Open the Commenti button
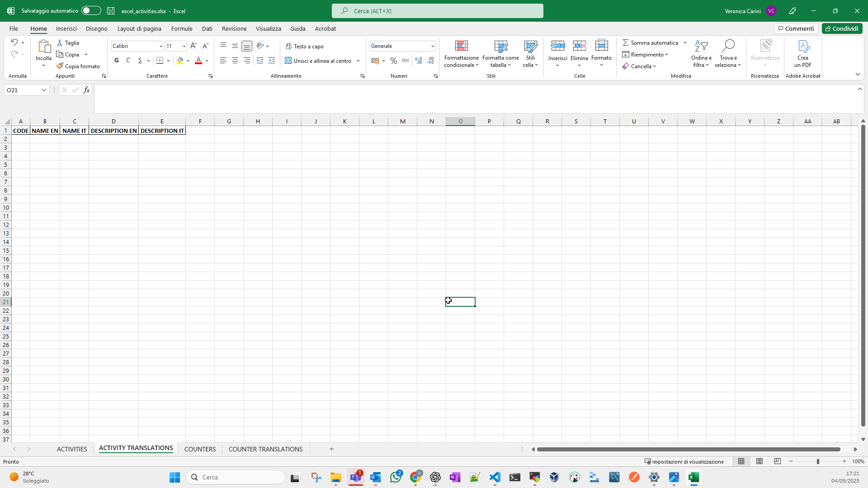 [x=796, y=28]
